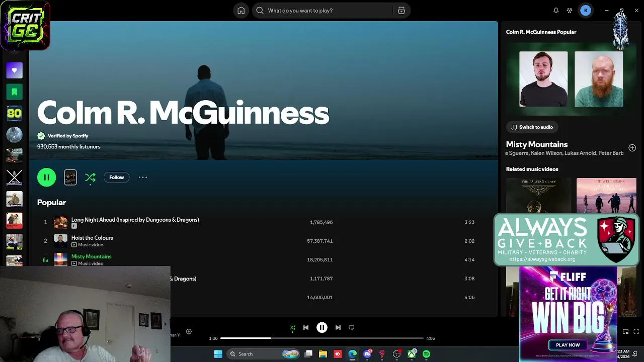Toggle shuffle in the player bar
Image resolution: width=644 pixels, height=362 pixels.
292,327
